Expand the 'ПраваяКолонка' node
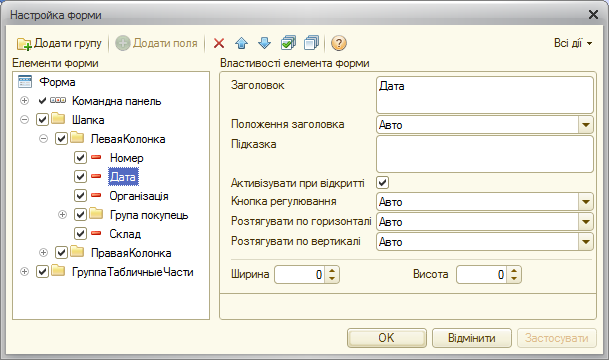Viewport: 609px width, 360px height. coord(44,253)
